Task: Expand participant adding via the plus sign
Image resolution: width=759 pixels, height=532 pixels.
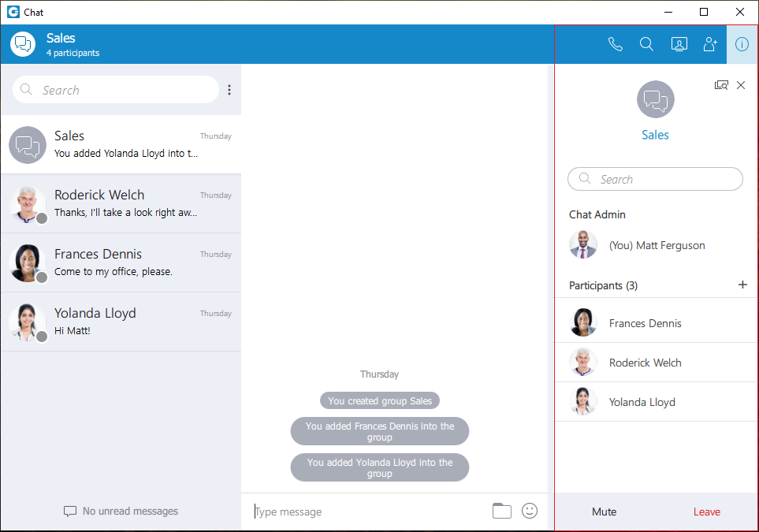Action: 742,285
